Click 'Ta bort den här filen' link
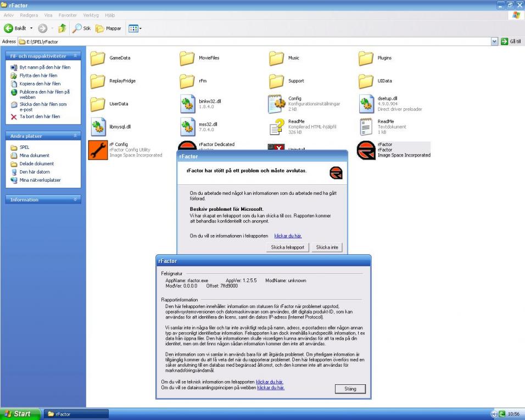The width and height of the screenshot is (525, 420). tap(40, 116)
